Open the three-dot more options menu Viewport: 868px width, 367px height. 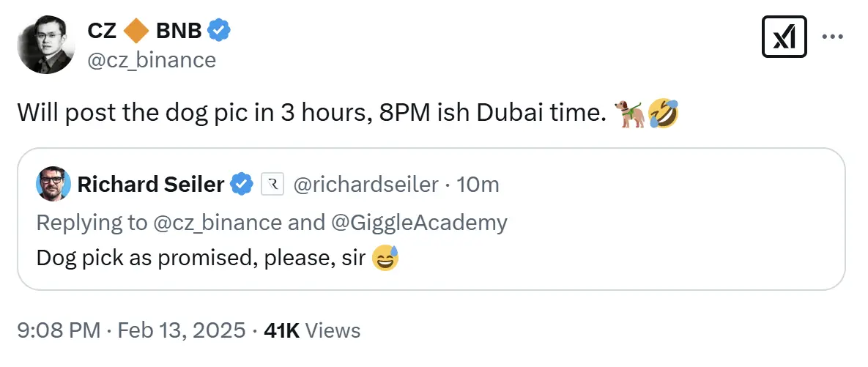(x=833, y=37)
